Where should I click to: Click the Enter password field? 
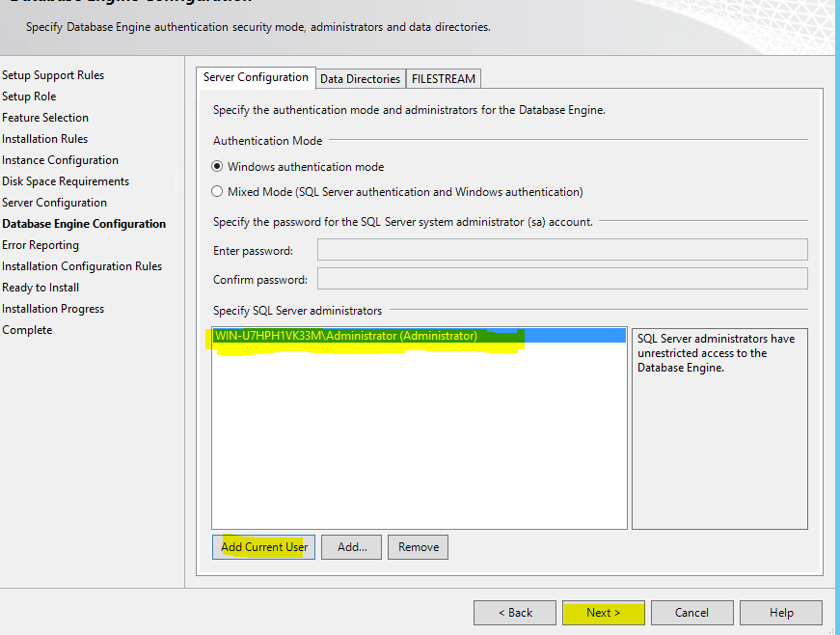[562, 250]
